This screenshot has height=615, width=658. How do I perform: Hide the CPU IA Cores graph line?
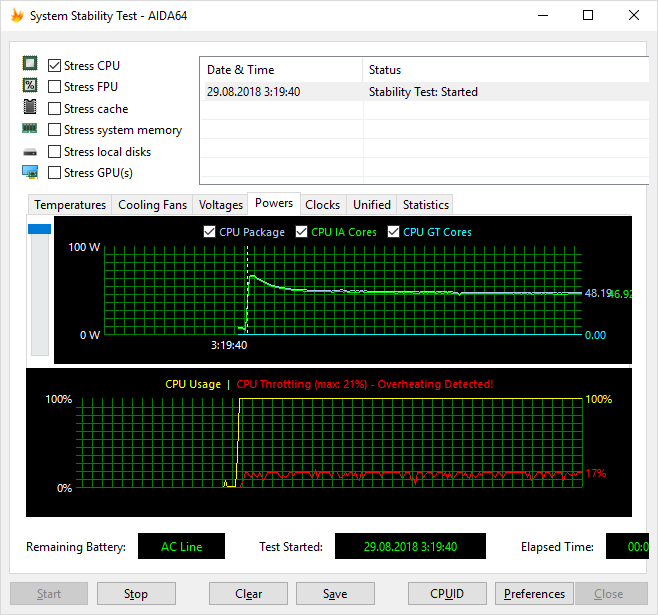pos(301,232)
